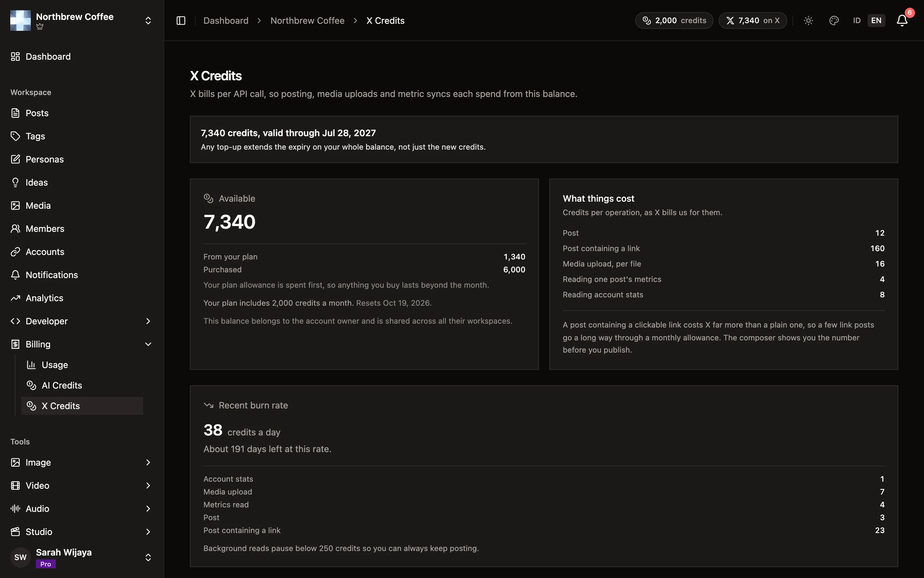Expand the Audio tools chevron
Viewport: 924px width, 578px height.
click(148, 509)
